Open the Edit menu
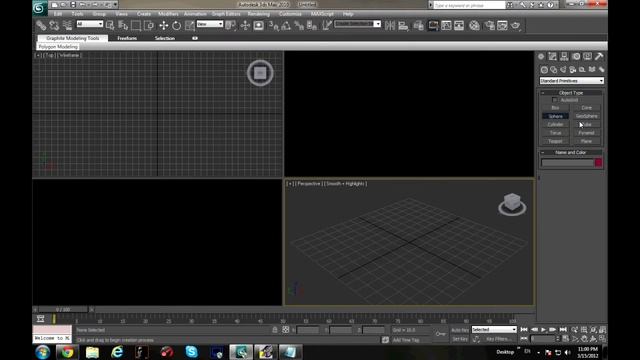 point(58,14)
